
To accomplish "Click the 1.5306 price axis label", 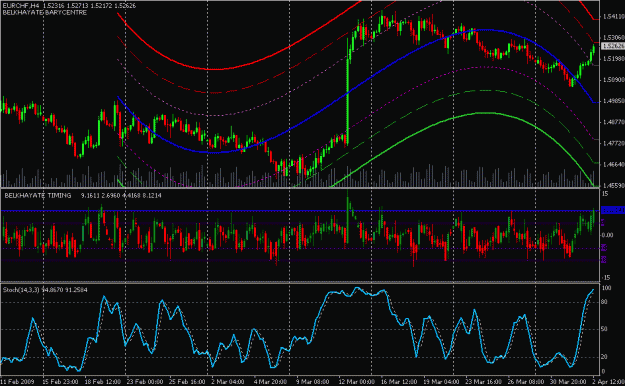I will coord(614,37).
